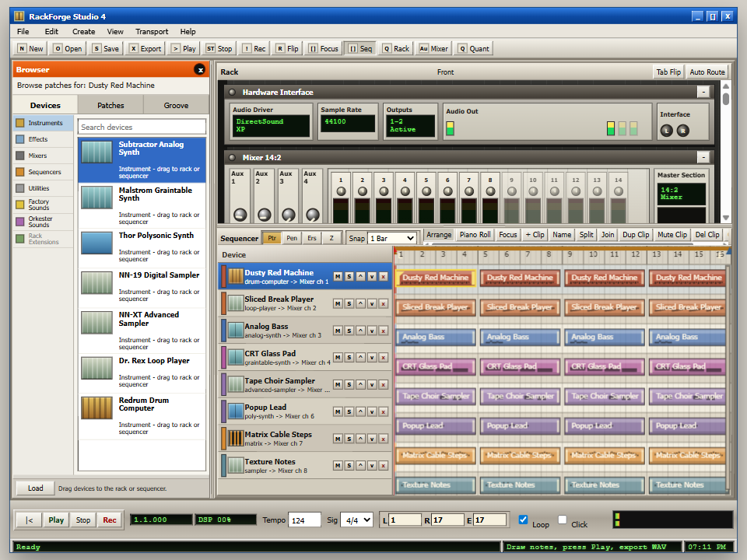The image size is (747, 560).
Task: Select the Z sequencer tool
Action: [331, 238]
